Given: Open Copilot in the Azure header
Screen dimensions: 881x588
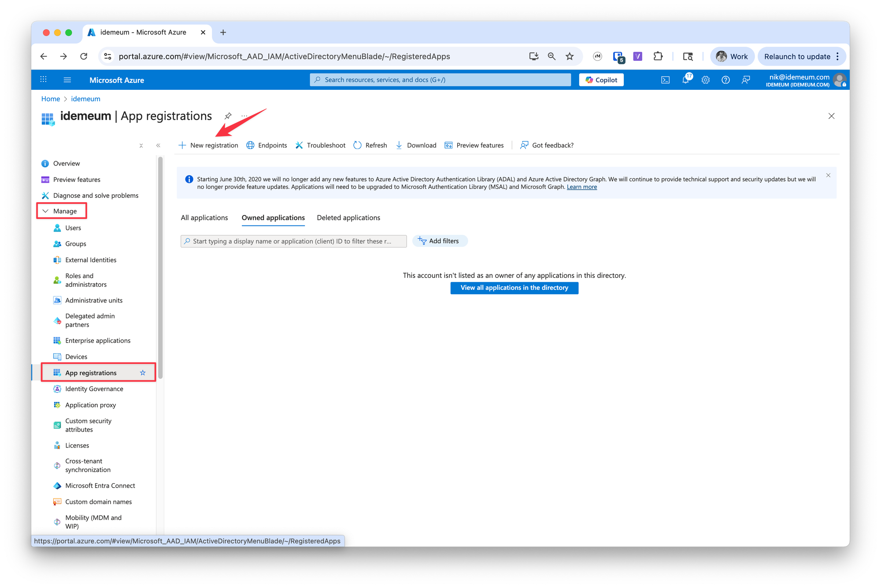Looking at the screenshot, I should (601, 80).
